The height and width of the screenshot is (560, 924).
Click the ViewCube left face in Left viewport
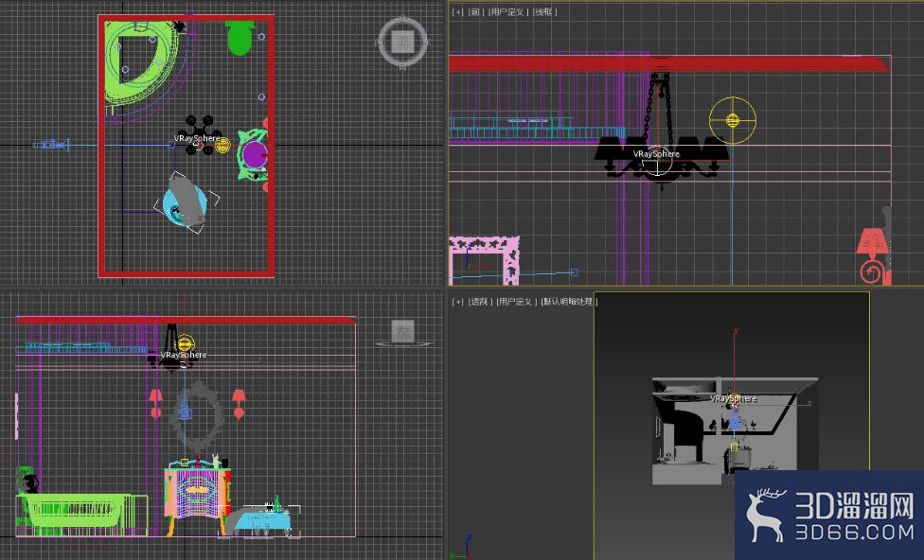pyautogui.click(x=403, y=331)
